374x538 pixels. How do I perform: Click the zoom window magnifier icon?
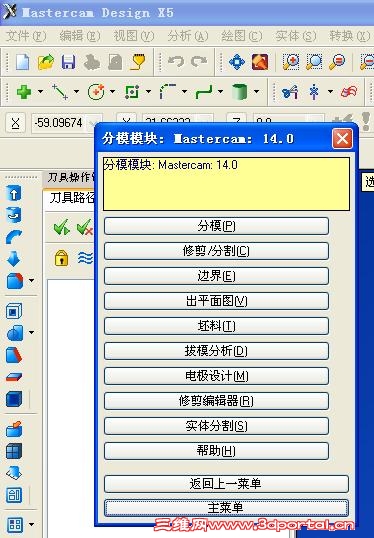[314, 62]
